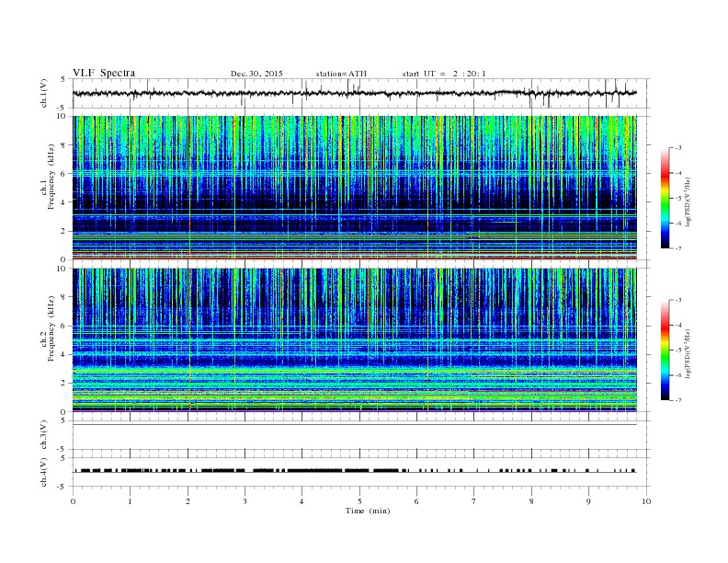Select the date text "Dec.30, 2015"
Image resolution: width=728 pixels, height=563 pixels.
(x=256, y=74)
